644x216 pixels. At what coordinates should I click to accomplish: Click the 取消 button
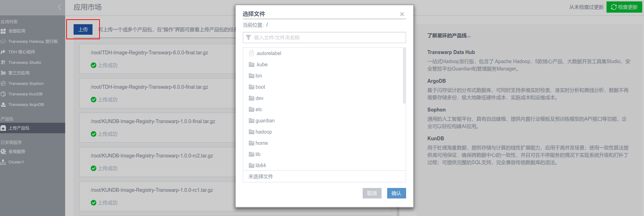(372, 193)
